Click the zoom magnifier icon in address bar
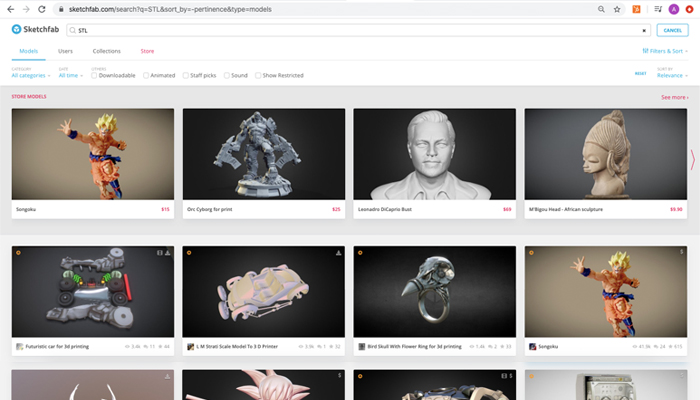Screen dimensions: 700x400 pos(601,9)
